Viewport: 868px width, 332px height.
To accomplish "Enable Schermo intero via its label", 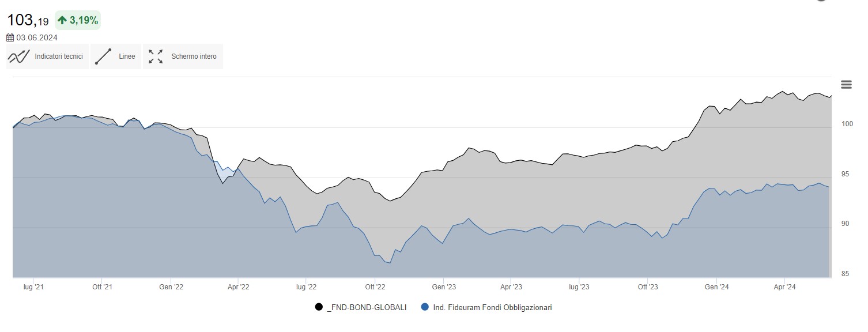I will click(194, 56).
